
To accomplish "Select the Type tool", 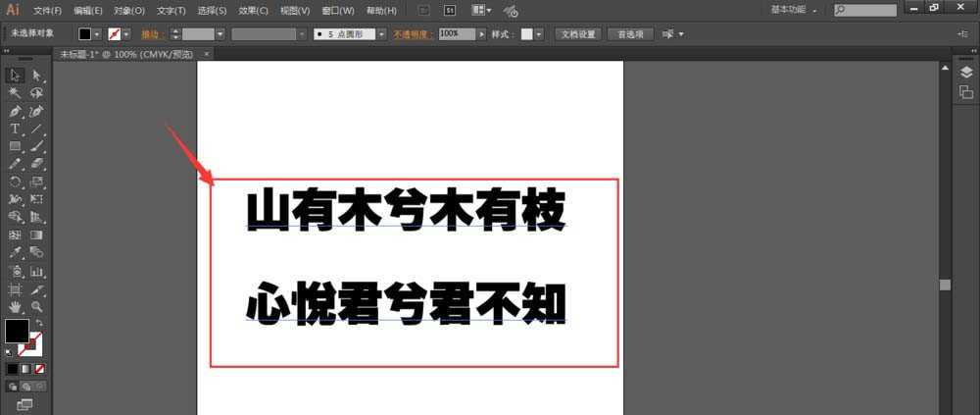I will pos(15,129).
